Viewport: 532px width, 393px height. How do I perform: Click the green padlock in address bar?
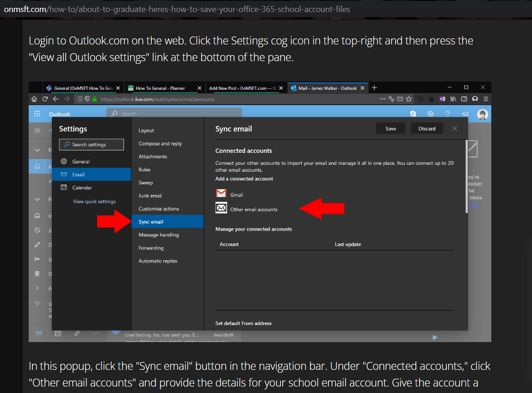tap(95, 99)
